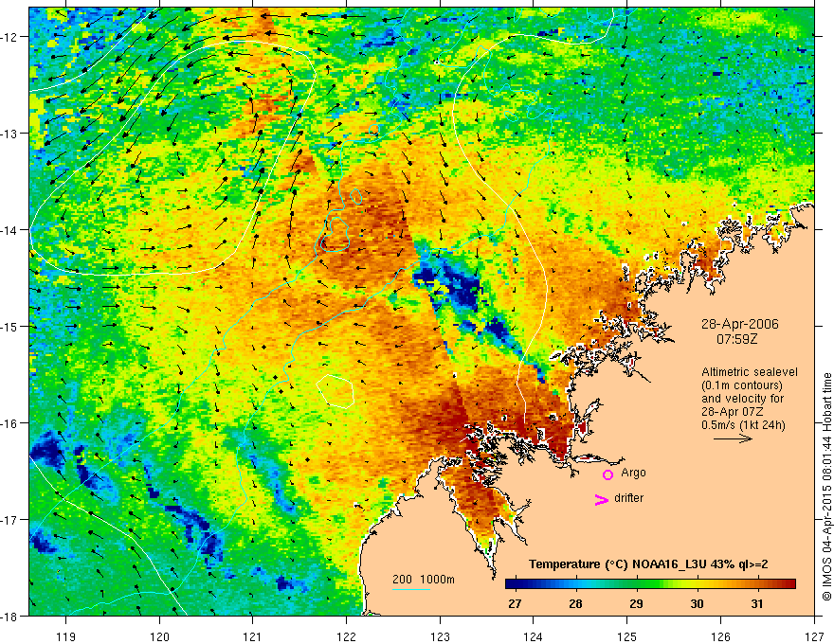Click the date label 28-Apr-2006
Viewport: 834px width, 644px height.
click(740, 324)
